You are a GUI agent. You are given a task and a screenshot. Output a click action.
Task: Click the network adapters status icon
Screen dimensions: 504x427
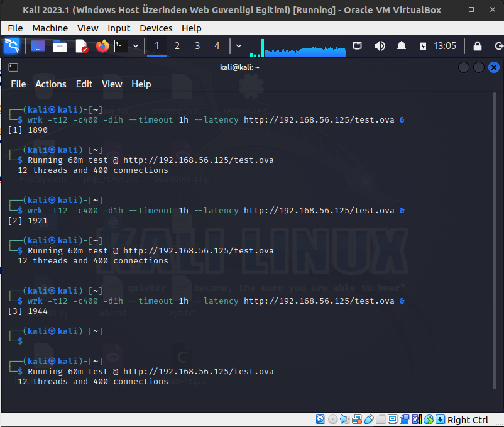pyautogui.click(x=357, y=419)
